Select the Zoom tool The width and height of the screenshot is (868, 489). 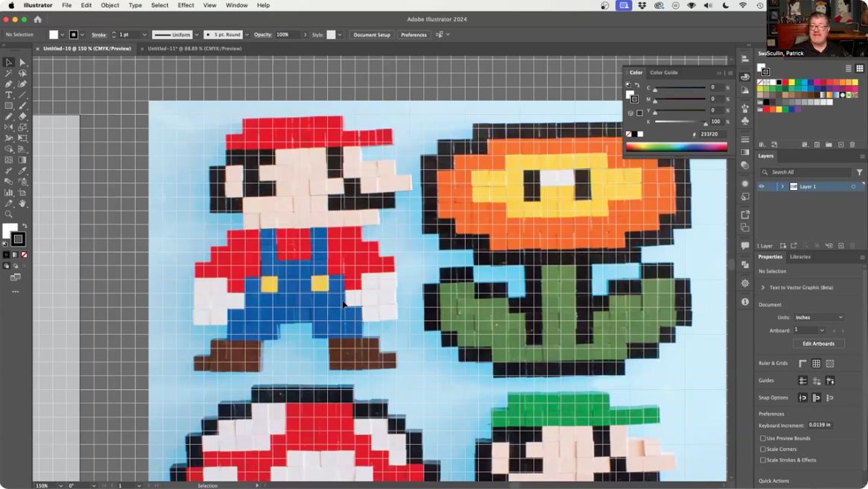pos(9,215)
